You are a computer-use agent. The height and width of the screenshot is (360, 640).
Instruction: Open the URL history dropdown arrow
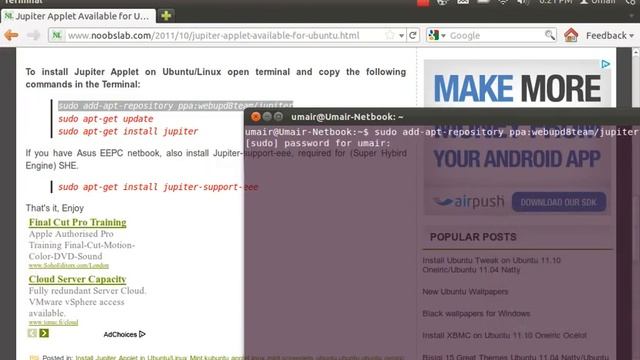coord(402,36)
